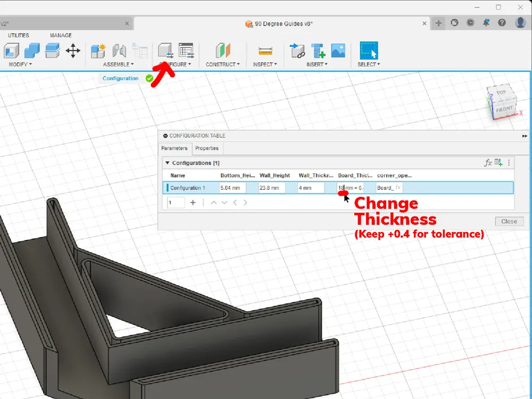This screenshot has height=399, width=532.
Task: Click the Wall_Thickr value 4 mm
Action: (x=311, y=188)
